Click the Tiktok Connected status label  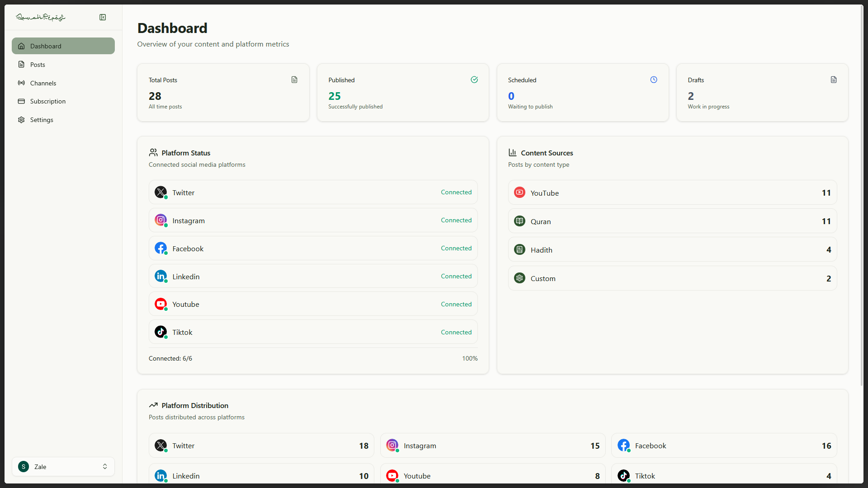pos(456,332)
